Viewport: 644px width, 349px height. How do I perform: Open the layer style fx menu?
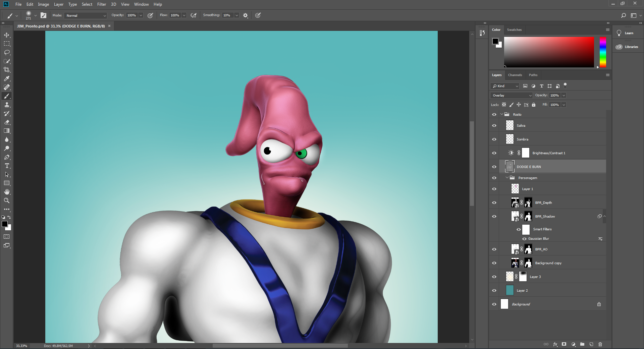(x=555, y=344)
